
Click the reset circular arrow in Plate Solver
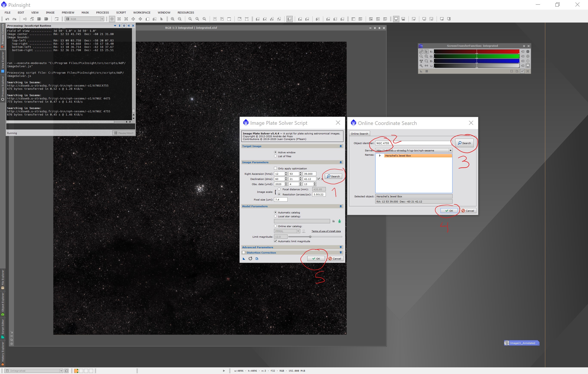click(x=250, y=259)
